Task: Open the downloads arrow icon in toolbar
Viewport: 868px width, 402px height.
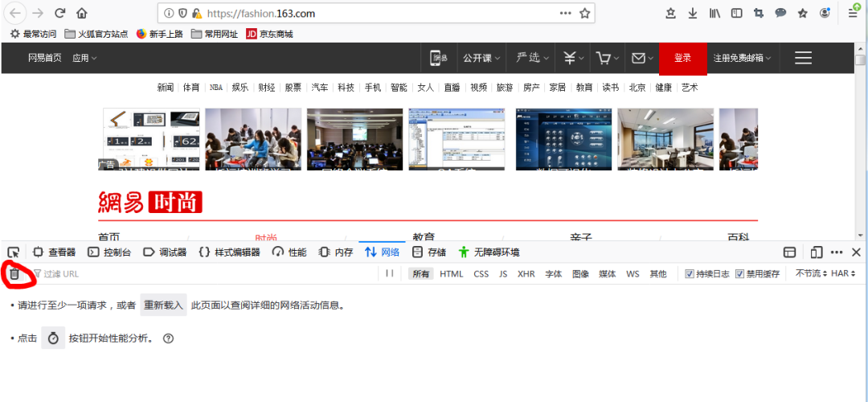Action: tap(693, 14)
